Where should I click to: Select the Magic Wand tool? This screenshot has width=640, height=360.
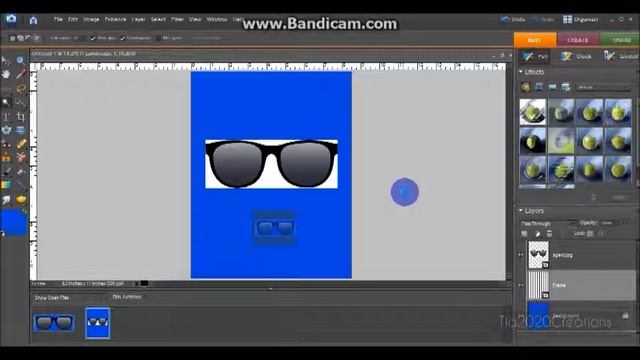pyautogui.click(x=6, y=102)
